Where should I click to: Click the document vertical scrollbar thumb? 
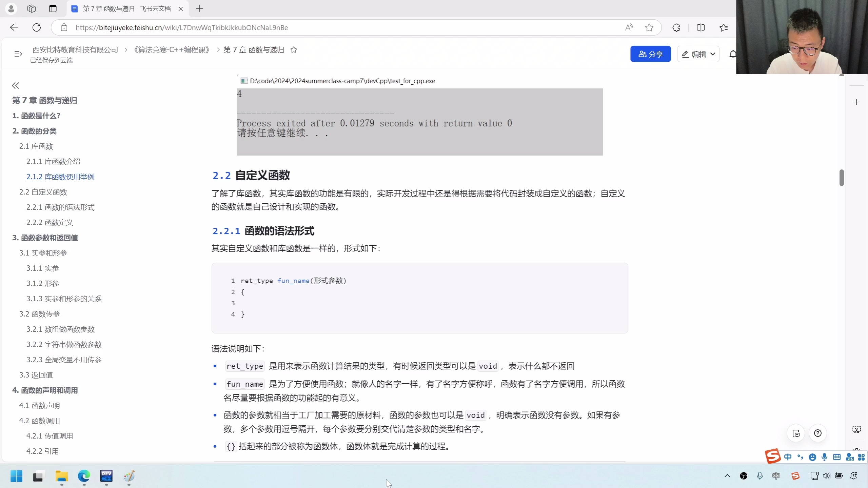[842, 178]
